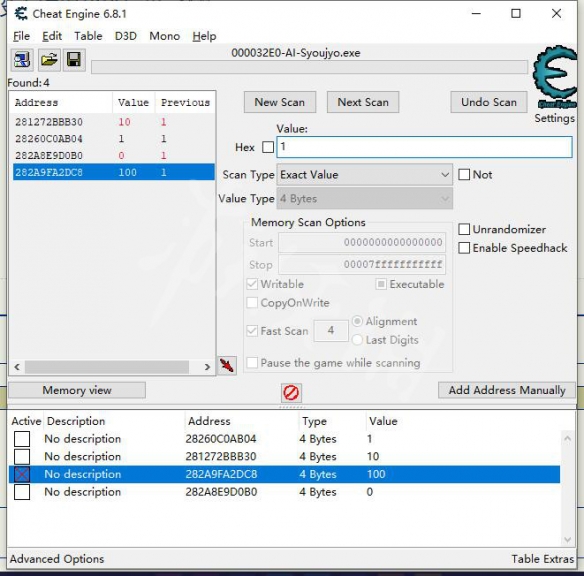The image size is (584, 576).
Task: Click the Next Scan button
Action: click(x=363, y=102)
